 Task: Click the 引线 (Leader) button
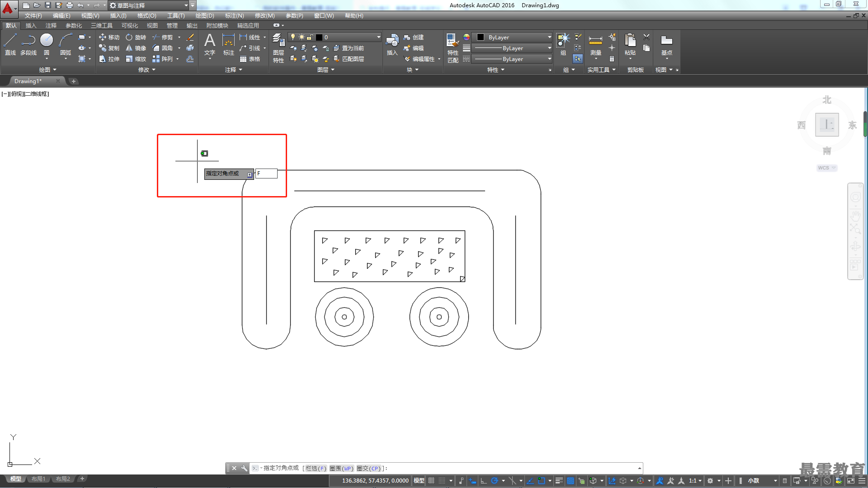[250, 48]
